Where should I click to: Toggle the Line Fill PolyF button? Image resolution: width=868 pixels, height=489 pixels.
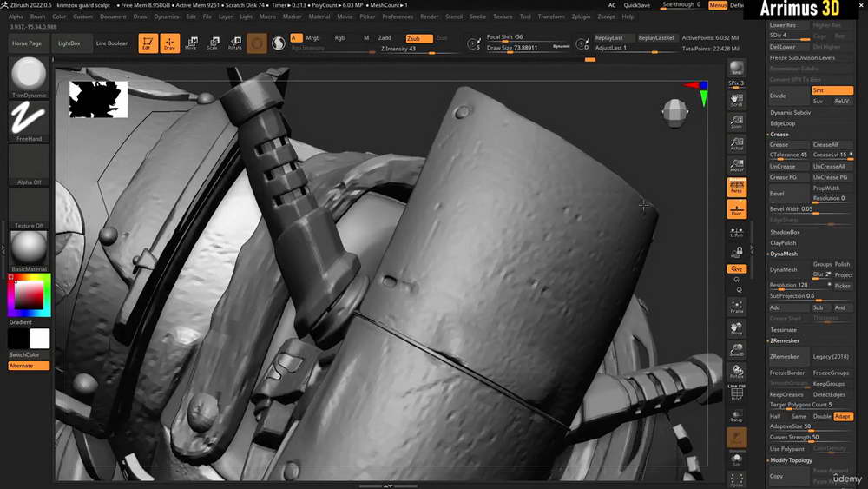[x=736, y=393]
